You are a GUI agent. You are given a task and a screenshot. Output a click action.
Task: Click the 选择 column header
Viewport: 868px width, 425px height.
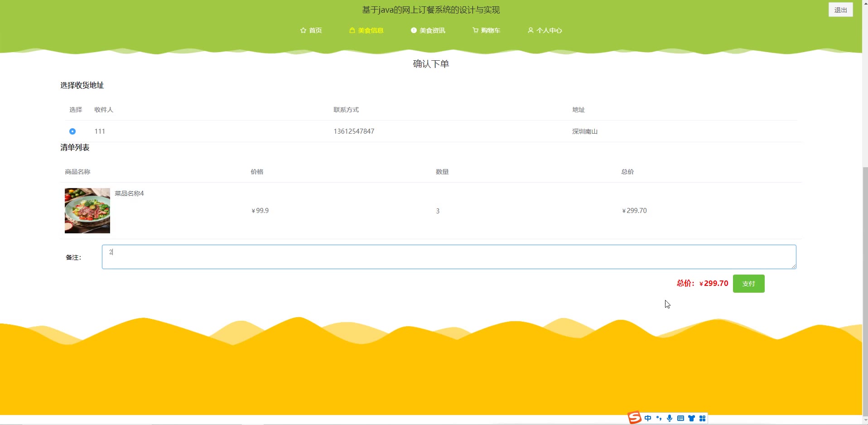76,110
